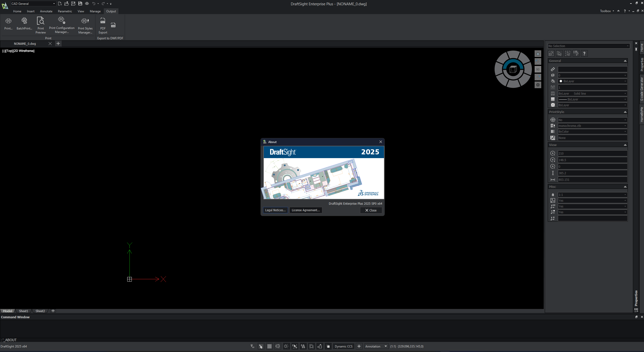Open the G-code Generator side panel tab
The width and height of the screenshot is (644, 352).
pyautogui.click(x=642, y=89)
